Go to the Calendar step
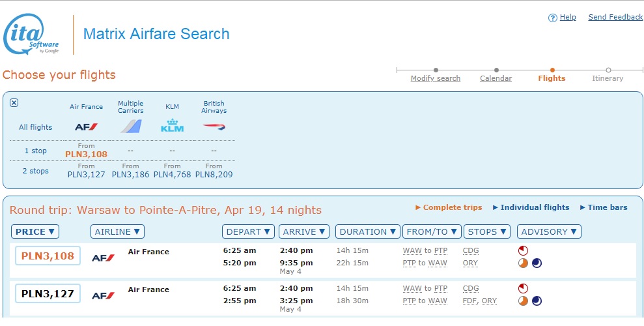Viewport: 644px width, 326px height. coord(496,78)
